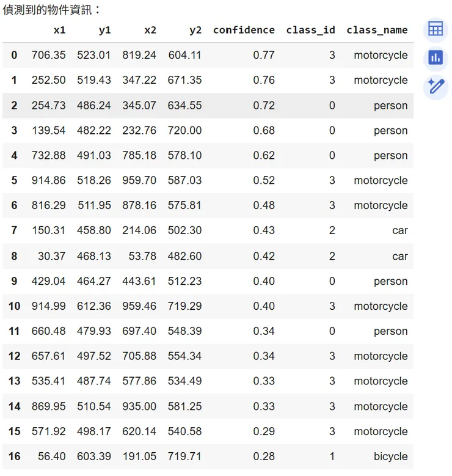Select the confidence value 0.68
The image size is (452, 476).
click(x=264, y=131)
